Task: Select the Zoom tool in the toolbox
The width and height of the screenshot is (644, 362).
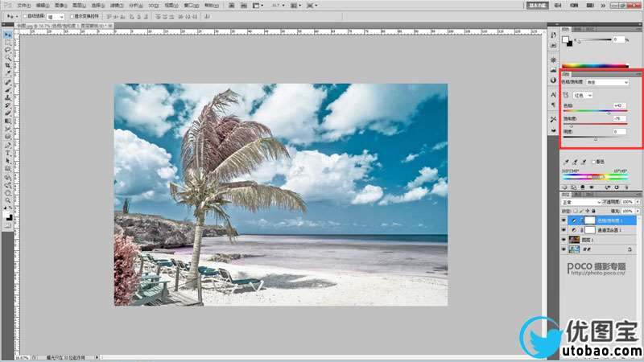Action: pyautogui.click(x=7, y=200)
